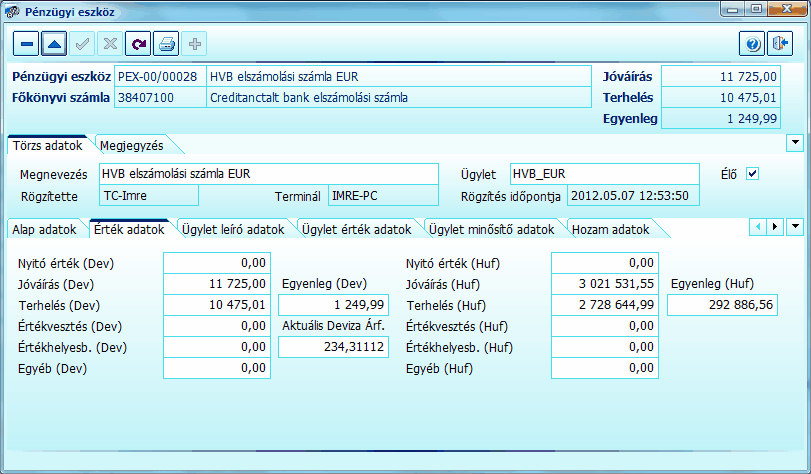811x474 pixels.
Task: Click the minus (remove) toolbar button
Action: click(26, 44)
